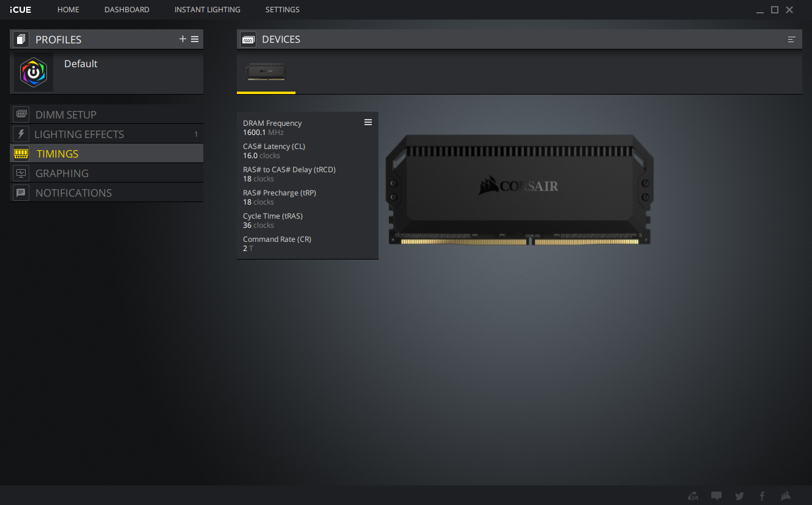This screenshot has height=505, width=812.
Task: Add a new profile with plus icon
Action: (183, 39)
